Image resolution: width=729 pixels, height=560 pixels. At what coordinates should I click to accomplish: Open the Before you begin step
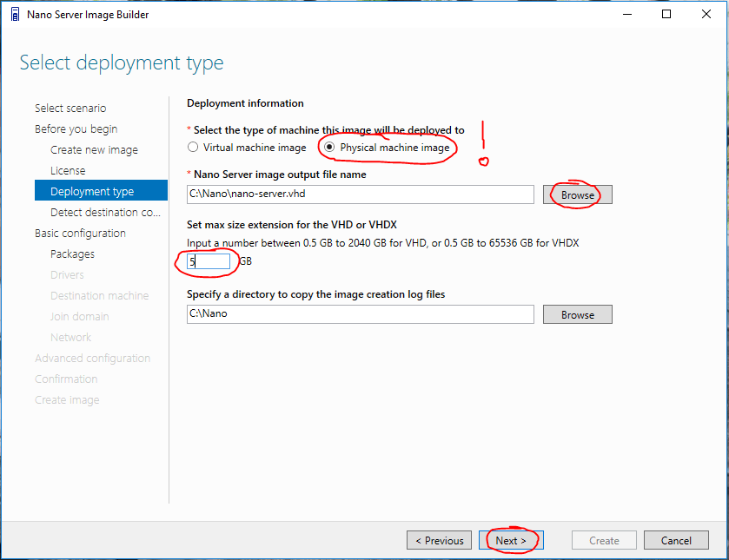tap(76, 129)
